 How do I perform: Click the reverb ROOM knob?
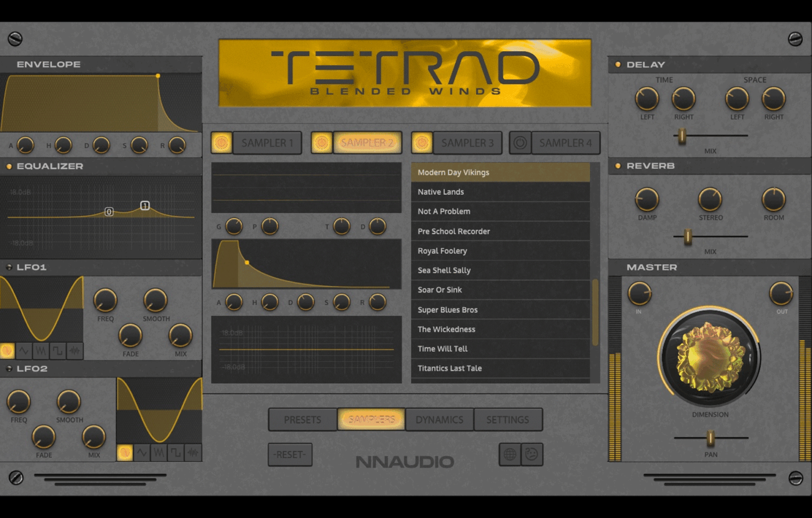(773, 200)
